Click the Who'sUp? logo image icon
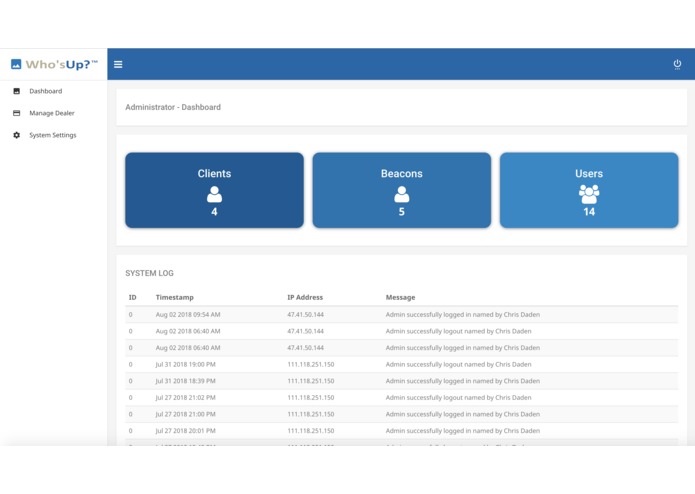Viewport: 695px width, 494px height. tap(16, 64)
